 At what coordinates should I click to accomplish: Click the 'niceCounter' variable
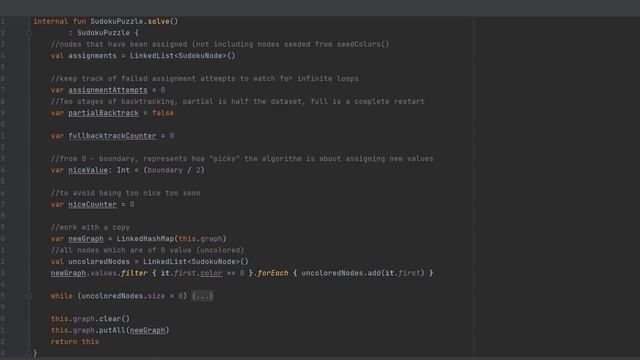(92, 204)
